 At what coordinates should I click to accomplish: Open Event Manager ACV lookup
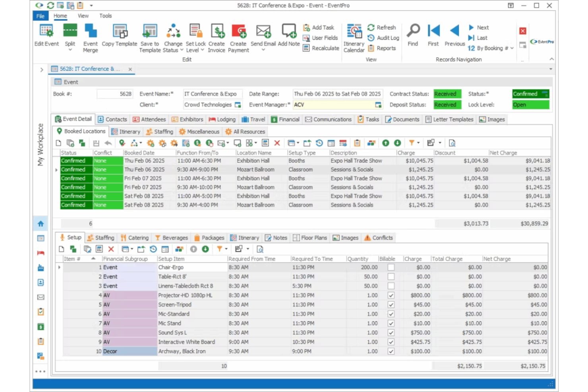coord(378,105)
